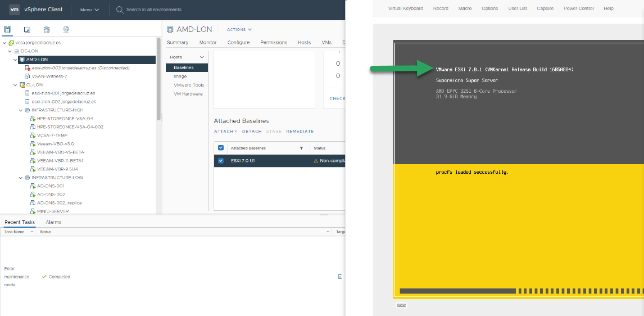Collapse the INFRASTRUCTURE-HIGH resource pool

21,110
